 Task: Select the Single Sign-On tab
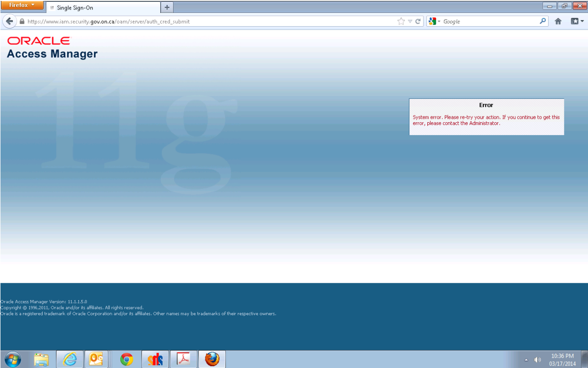click(102, 8)
